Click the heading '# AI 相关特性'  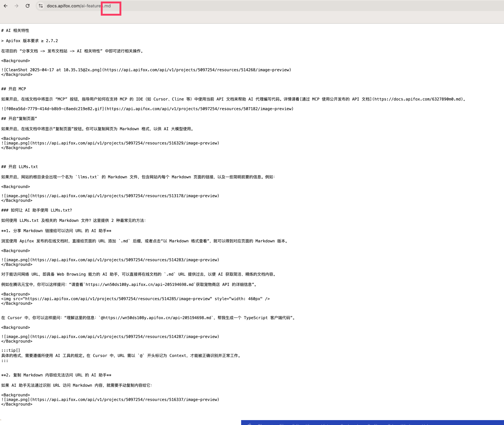(15, 31)
